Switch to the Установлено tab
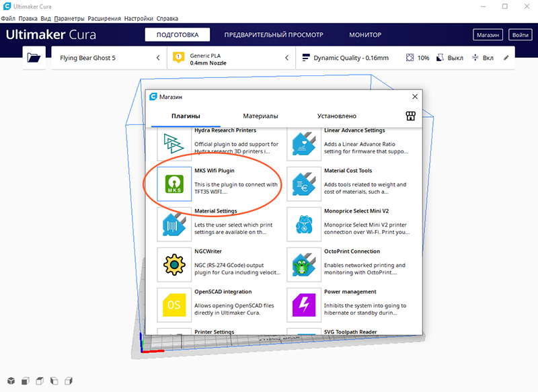Viewport: 538px width, 392px height. tap(336, 116)
